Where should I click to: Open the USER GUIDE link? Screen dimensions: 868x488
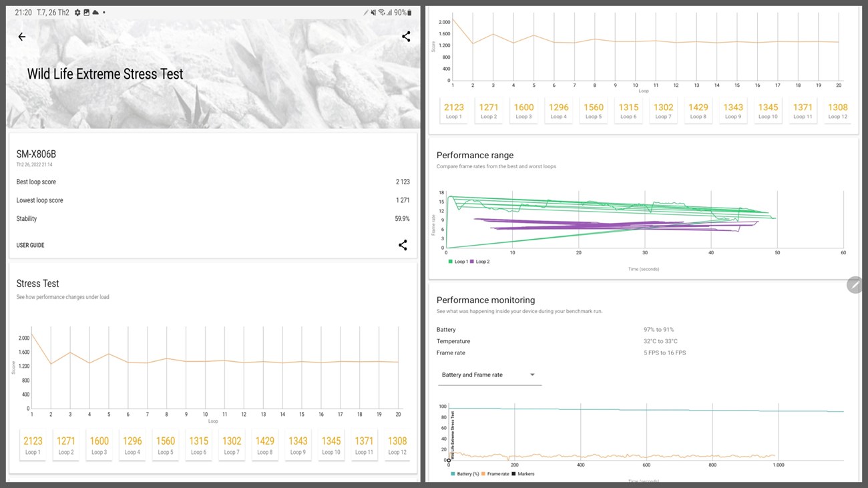[x=30, y=245]
